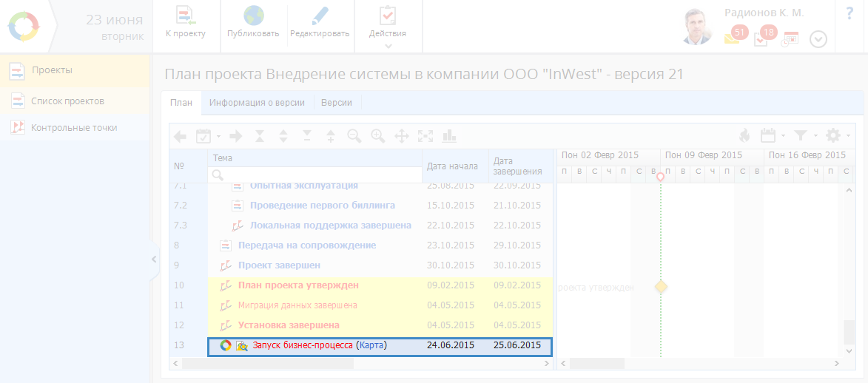The height and width of the screenshot is (383, 868).
Task: Click the Публиковать globe icon
Action: click(253, 16)
